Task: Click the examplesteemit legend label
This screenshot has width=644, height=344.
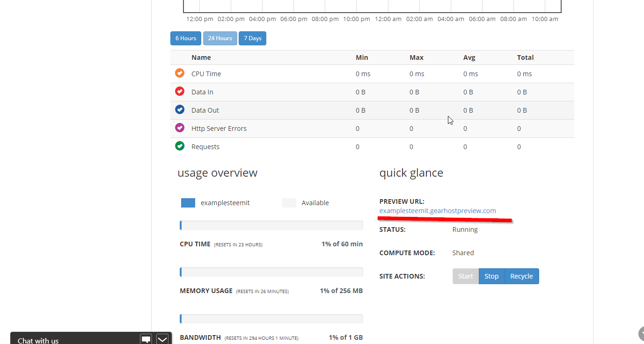Action: 225,203
